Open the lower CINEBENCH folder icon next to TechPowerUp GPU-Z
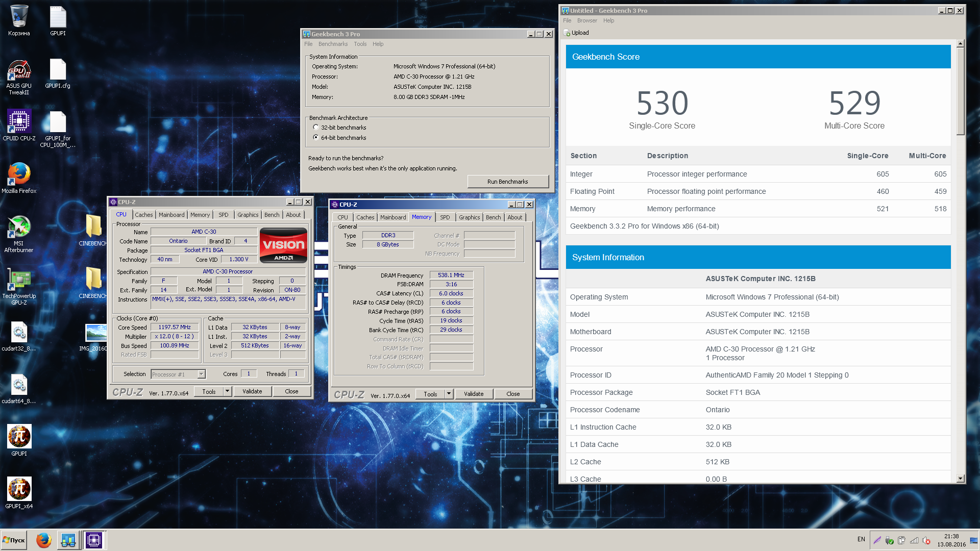Screen dimensions: 980x551 [93, 283]
